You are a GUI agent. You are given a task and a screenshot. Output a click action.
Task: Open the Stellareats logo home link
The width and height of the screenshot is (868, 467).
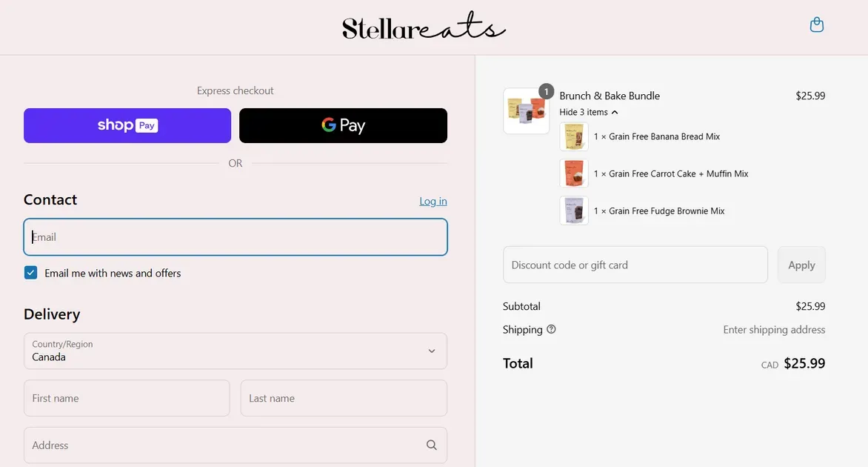click(x=424, y=26)
